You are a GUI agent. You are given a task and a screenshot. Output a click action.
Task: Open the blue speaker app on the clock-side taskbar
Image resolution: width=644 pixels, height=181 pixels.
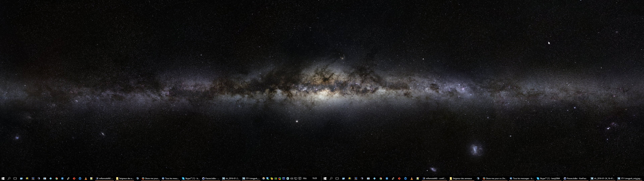[62, 178]
